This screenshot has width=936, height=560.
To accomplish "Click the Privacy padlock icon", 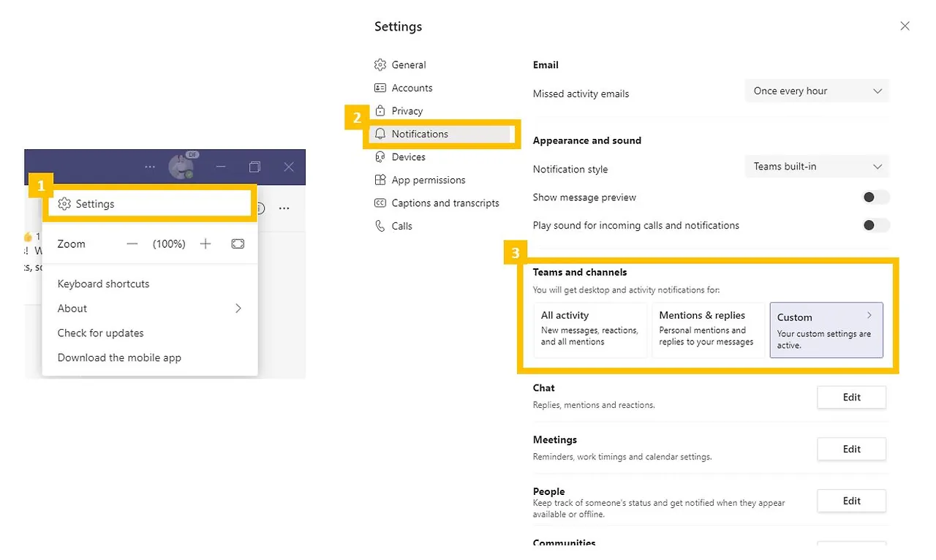I will [x=380, y=111].
